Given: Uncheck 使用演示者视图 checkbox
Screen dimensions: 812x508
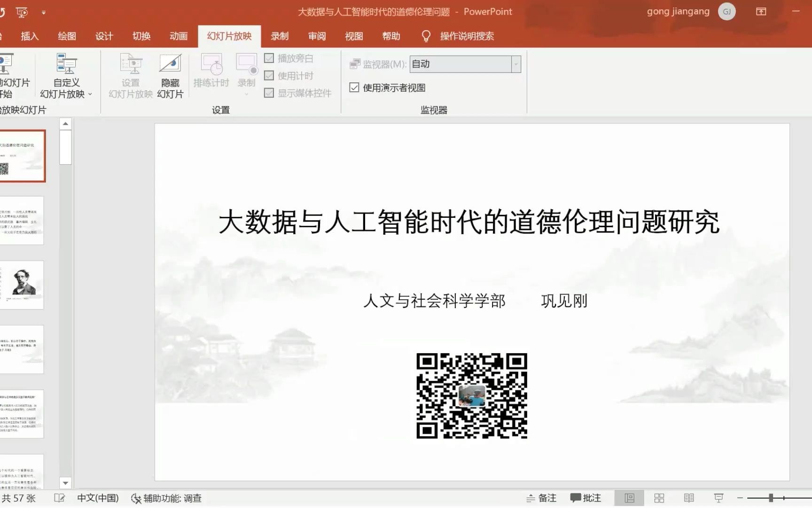Looking at the screenshot, I should point(354,87).
